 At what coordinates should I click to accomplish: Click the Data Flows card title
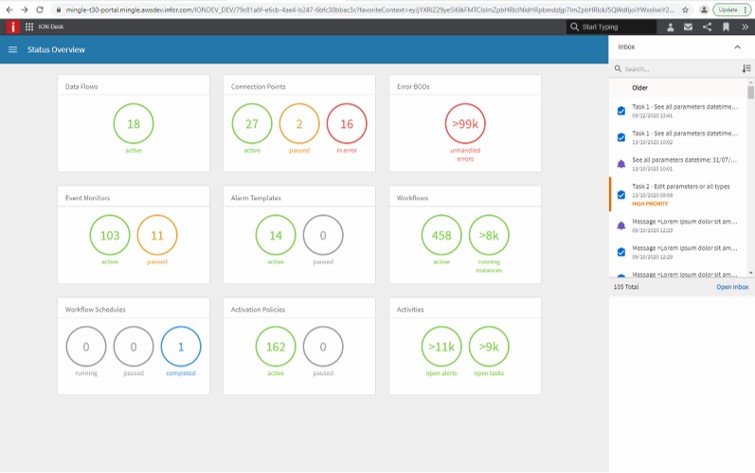point(81,86)
